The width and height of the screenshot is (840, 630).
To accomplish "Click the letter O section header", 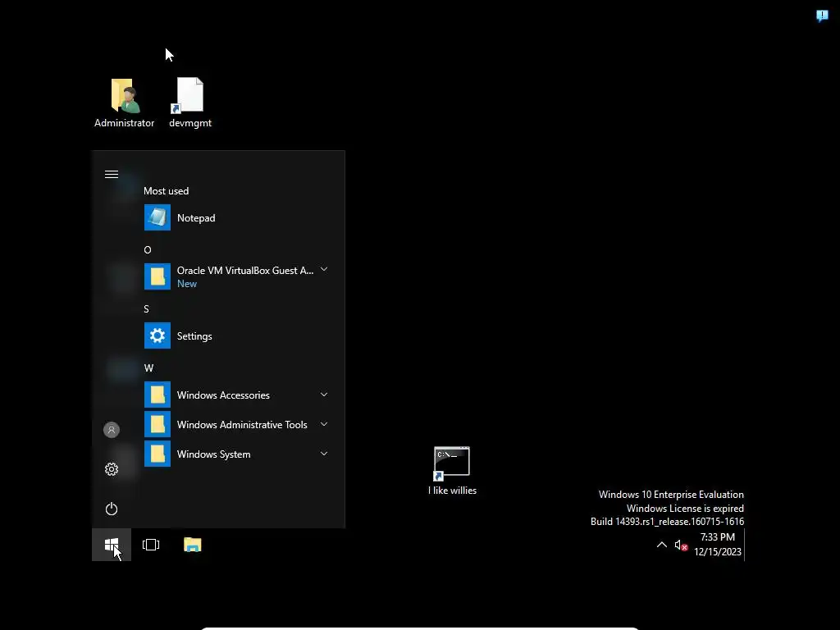I will pyautogui.click(x=148, y=249).
